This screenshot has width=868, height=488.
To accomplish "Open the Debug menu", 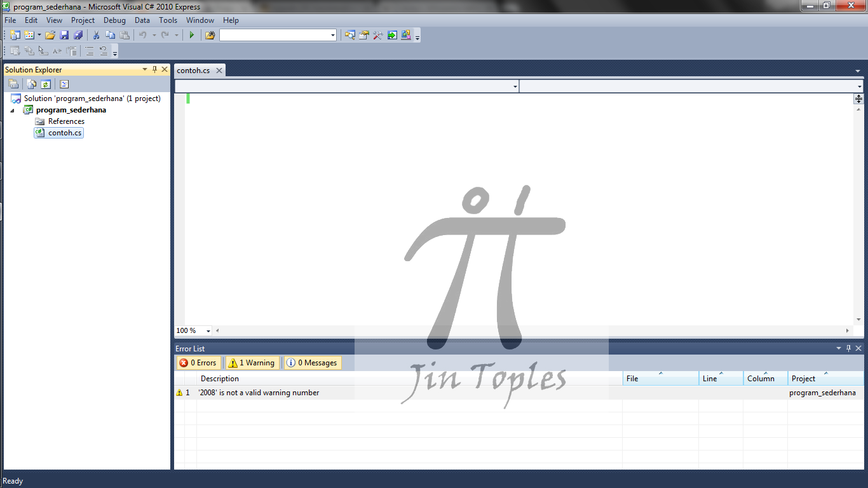I will point(115,20).
